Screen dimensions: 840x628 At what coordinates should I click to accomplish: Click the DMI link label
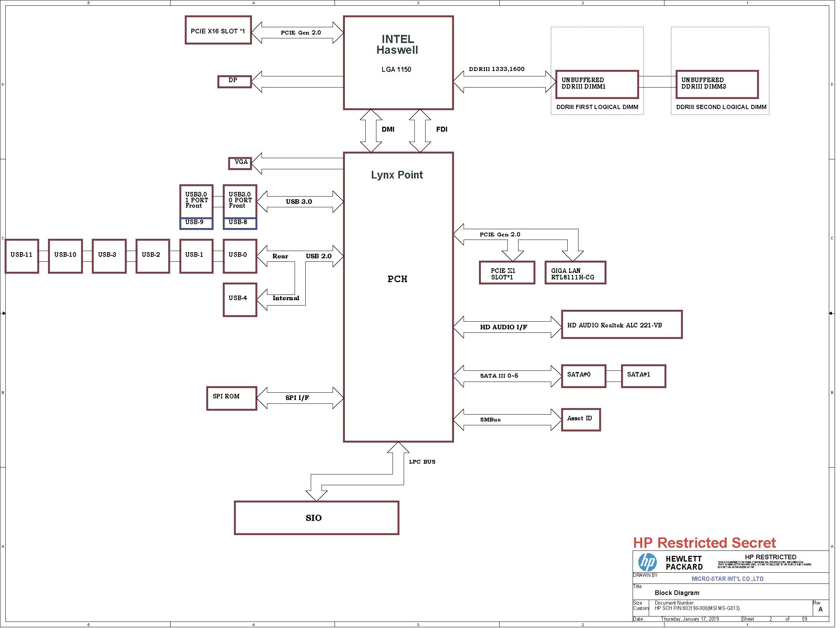pyautogui.click(x=388, y=129)
